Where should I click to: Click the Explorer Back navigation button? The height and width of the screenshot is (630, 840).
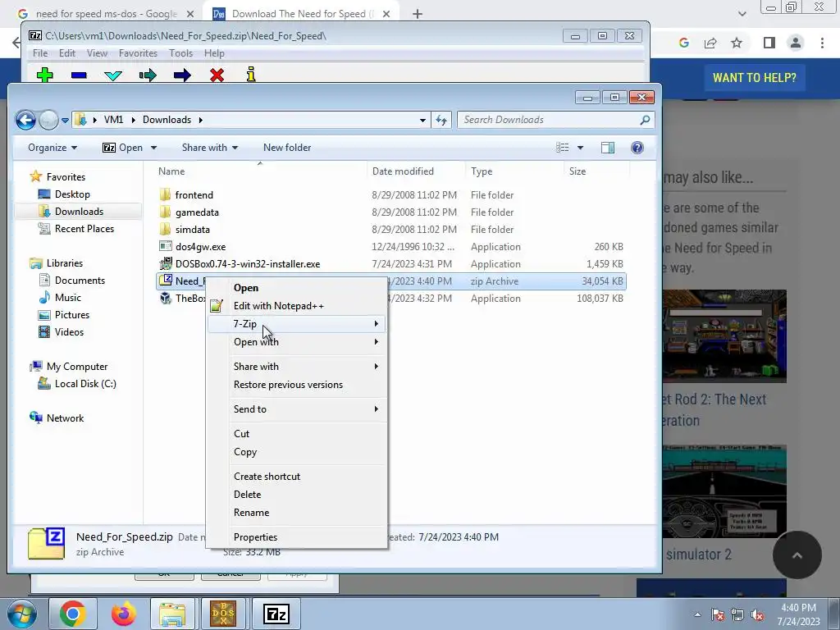[x=25, y=120]
